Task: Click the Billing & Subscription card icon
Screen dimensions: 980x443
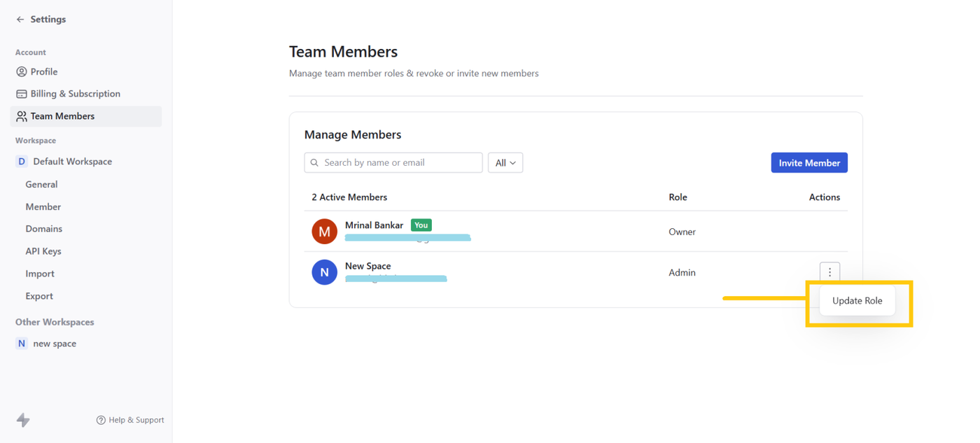Action: point(22,94)
